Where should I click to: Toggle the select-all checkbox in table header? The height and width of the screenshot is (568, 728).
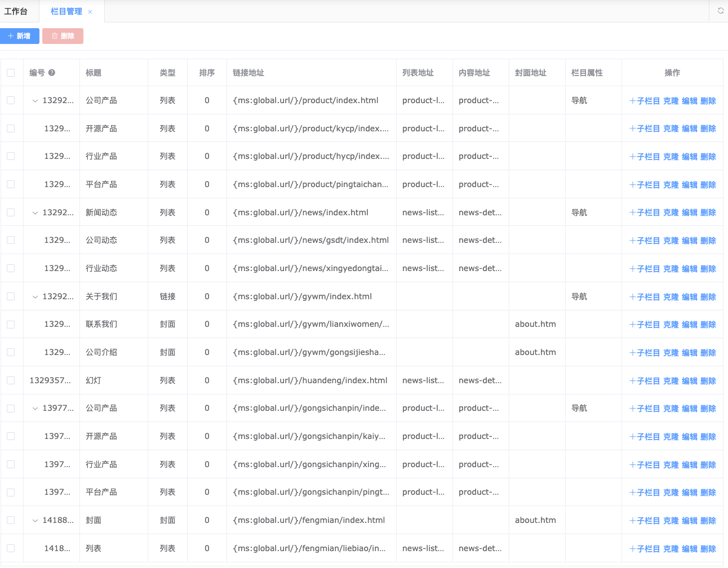coord(11,73)
